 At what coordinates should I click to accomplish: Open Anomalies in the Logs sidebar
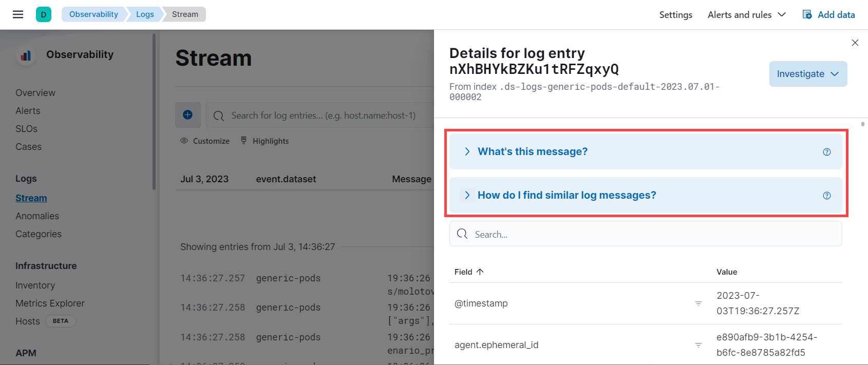tap(37, 216)
